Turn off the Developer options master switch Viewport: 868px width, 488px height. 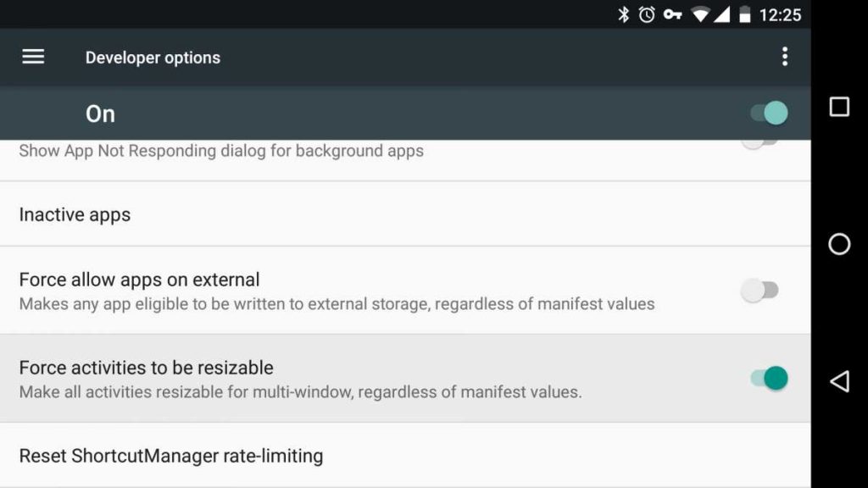click(769, 113)
